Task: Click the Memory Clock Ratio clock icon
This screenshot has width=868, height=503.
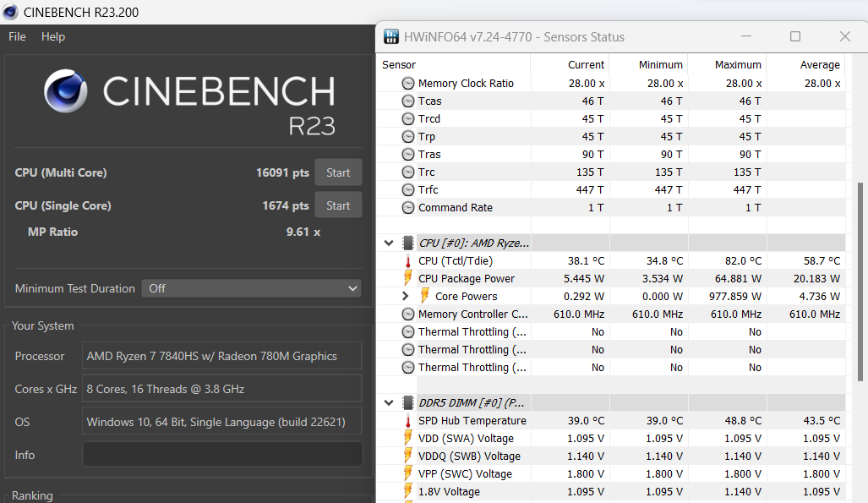Action: (x=408, y=84)
